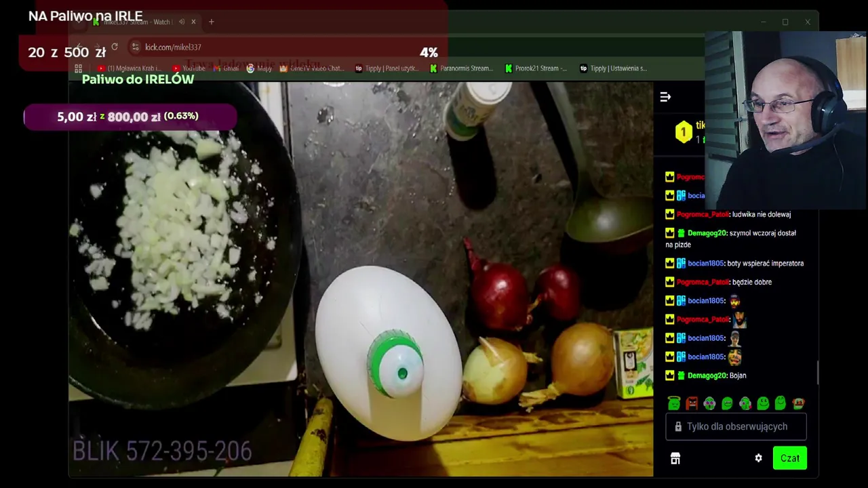The height and width of the screenshot is (488, 868).
Task: Send message with the Czat button
Action: (790, 458)
